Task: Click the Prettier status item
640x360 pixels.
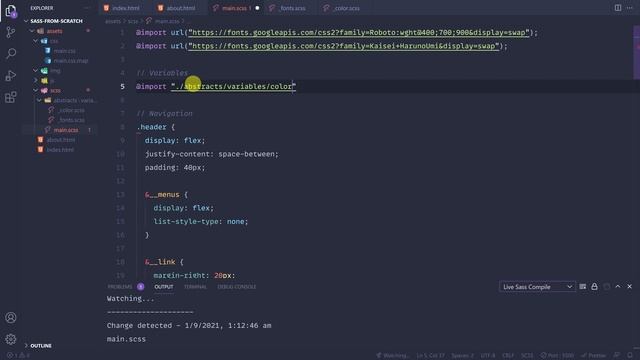Action: [x=594, y=356]
